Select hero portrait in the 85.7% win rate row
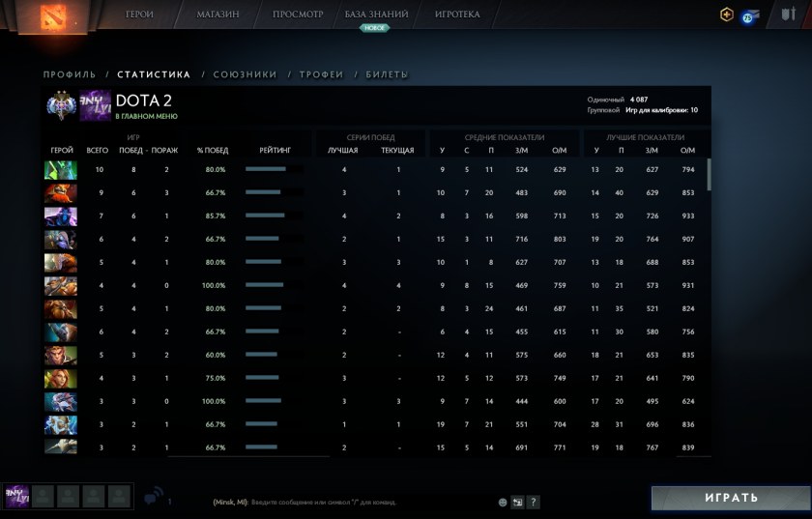Image resolution: width=812 pixels, height=519 pixels. pyautogui.click(x=61, y=216)
